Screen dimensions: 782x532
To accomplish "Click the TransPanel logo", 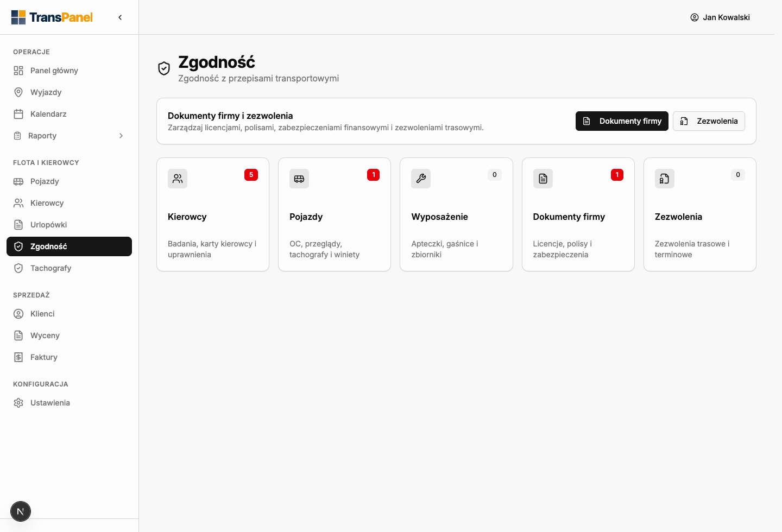I will pyautogui.click(x=52, y=17).
